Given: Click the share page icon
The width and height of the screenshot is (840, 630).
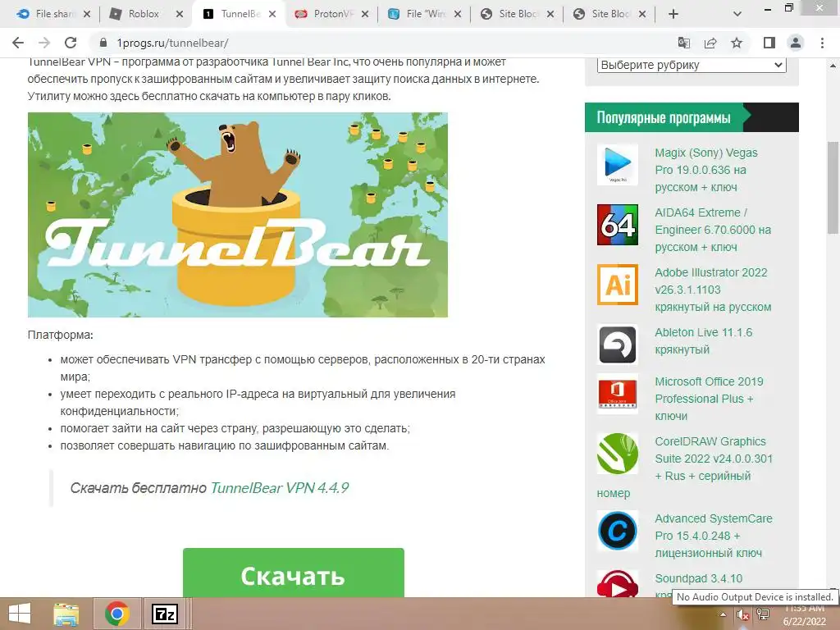Looking at the screenshot, I should pos(710,43).
